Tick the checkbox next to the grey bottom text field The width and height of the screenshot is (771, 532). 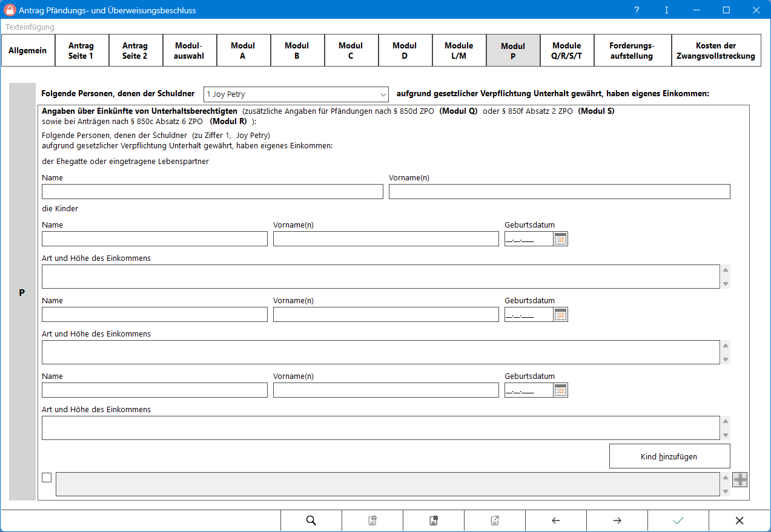point(47,478)
